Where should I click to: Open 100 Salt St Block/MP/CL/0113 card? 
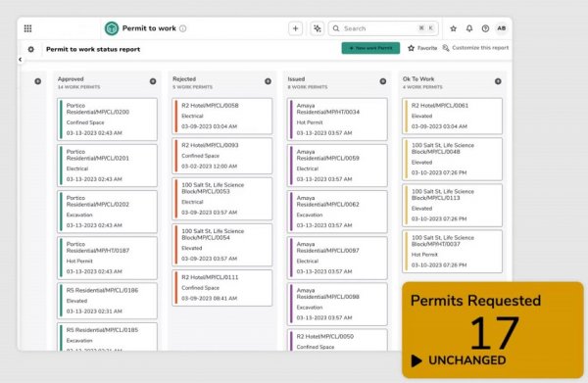tap(452, 205)
